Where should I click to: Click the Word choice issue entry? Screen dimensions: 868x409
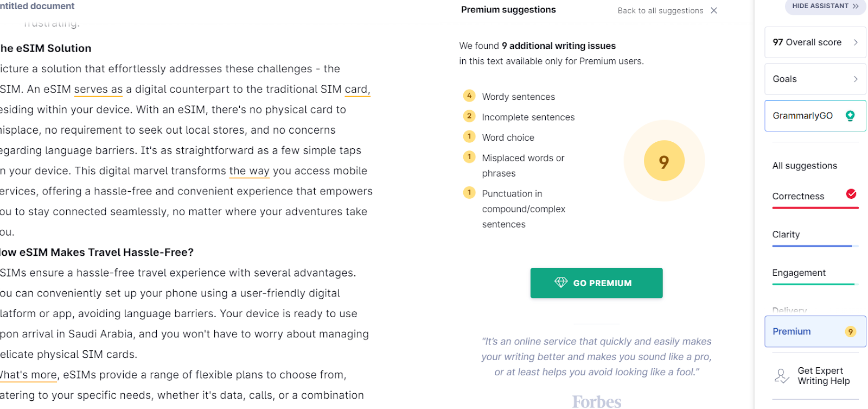tap(508, 137)
